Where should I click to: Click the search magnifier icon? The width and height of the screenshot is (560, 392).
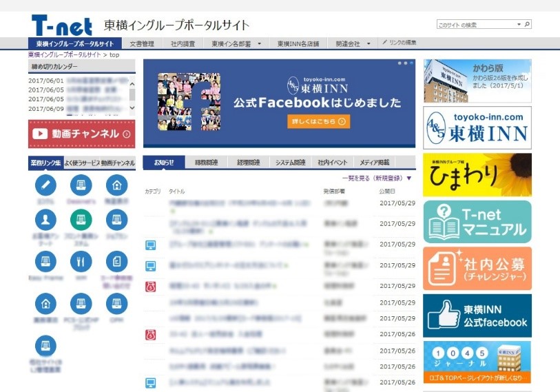tap(528, 25)
